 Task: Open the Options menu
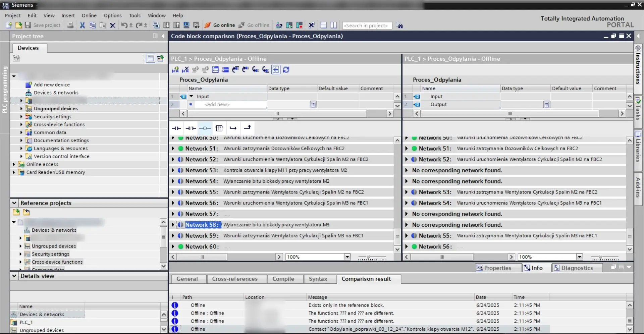pos(113,15)
